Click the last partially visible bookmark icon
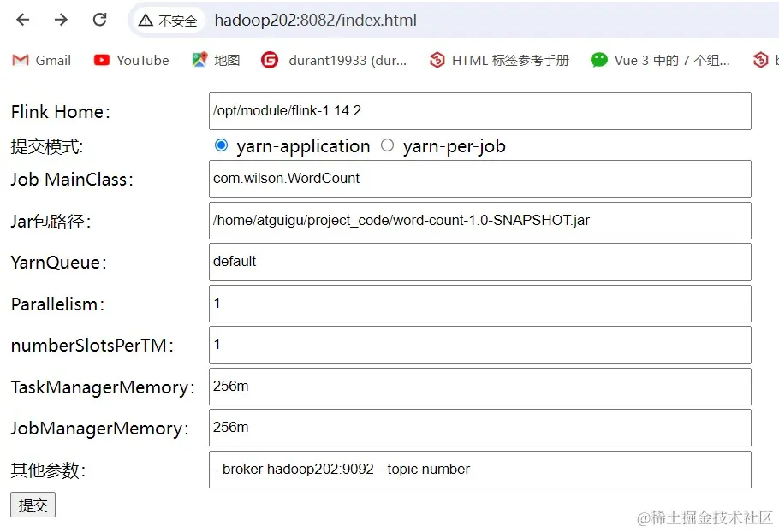Image resolution: width=779 pixels, height=532 pixels. [x=761, y=60]
